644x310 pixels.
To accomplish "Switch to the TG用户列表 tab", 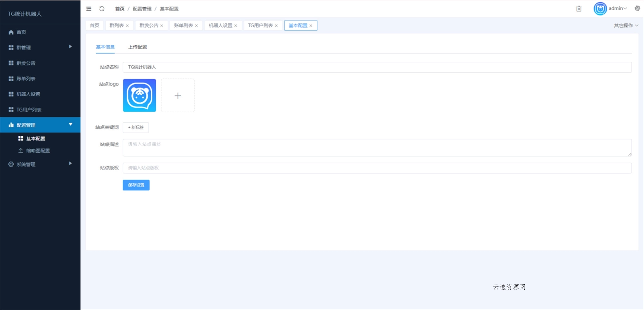I will point(261,25).
